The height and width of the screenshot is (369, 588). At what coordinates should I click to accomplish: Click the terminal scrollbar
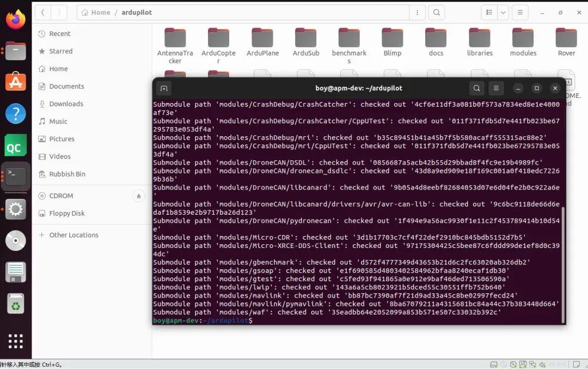point(563,264)
